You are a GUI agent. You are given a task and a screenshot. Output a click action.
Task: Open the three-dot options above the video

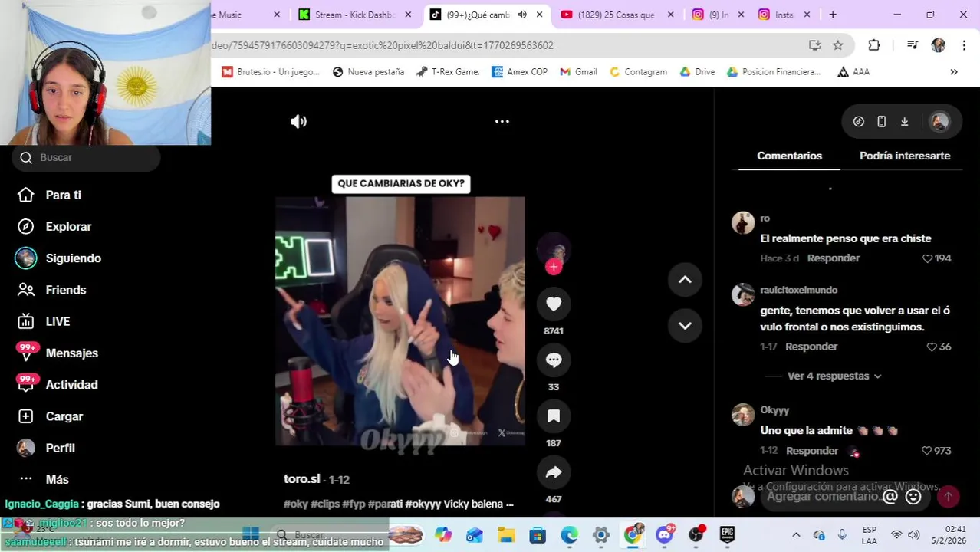pyautogui.click(x=502, y=121)
